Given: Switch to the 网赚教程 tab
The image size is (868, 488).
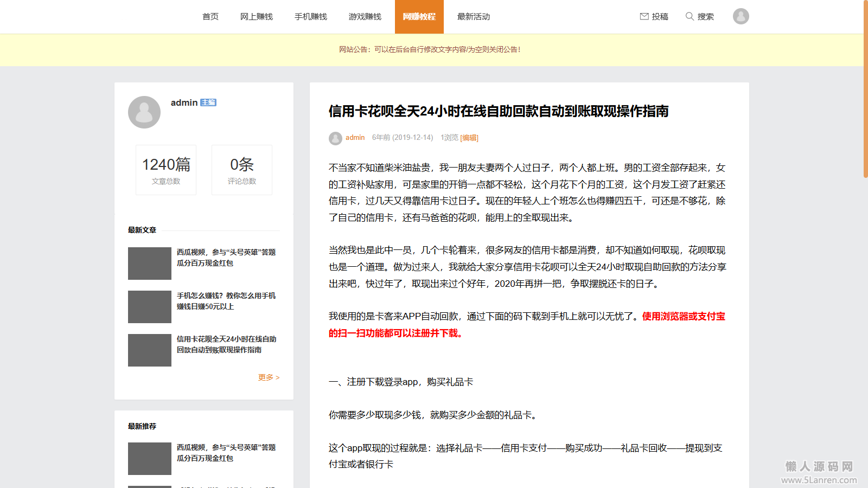Looking at the screenshot, I should pyautogui.click(x=419, y=17).
